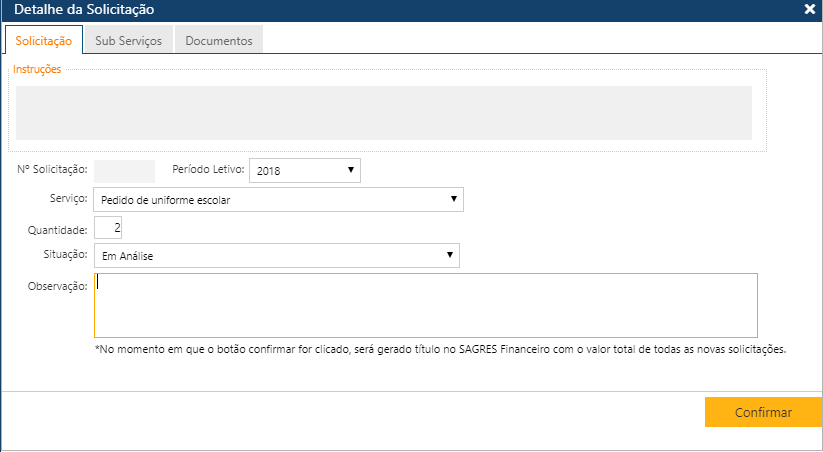
Task: Click the Instruções section heading
Action: 37,70
